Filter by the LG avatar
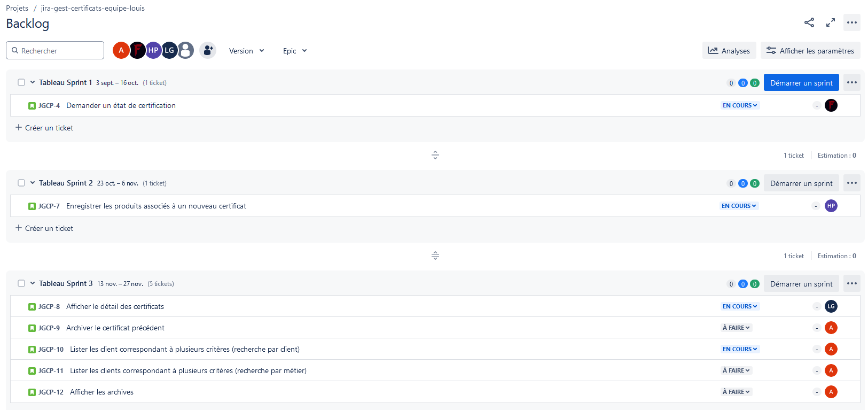The width and height of the screenshot is (868, 410). point(169,50)
